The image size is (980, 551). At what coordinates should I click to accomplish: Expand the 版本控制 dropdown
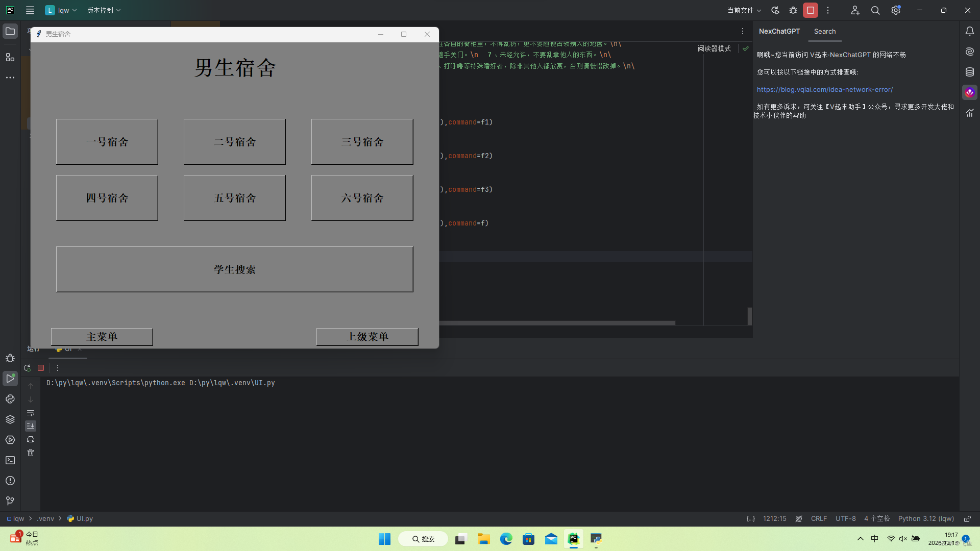(x=104, y=10)
